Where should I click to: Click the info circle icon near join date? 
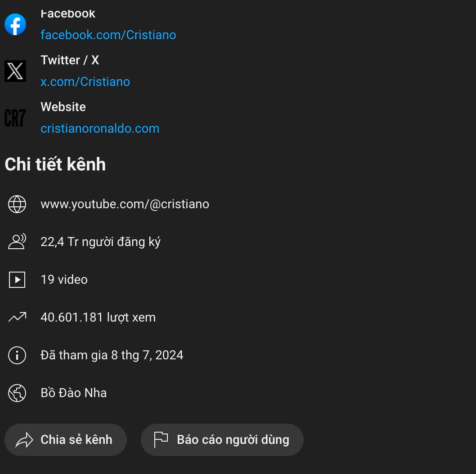coord(17,355)
